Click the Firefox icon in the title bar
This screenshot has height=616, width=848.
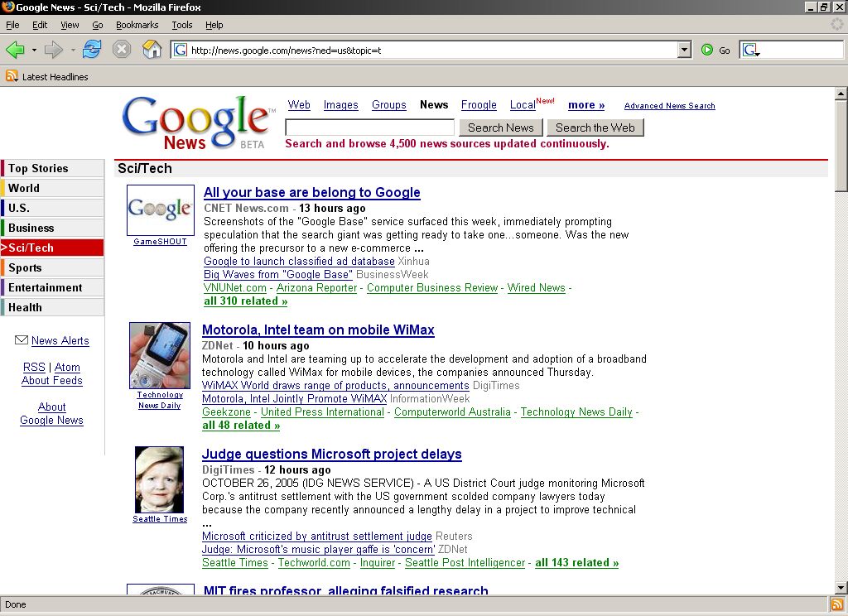point(7,7)
